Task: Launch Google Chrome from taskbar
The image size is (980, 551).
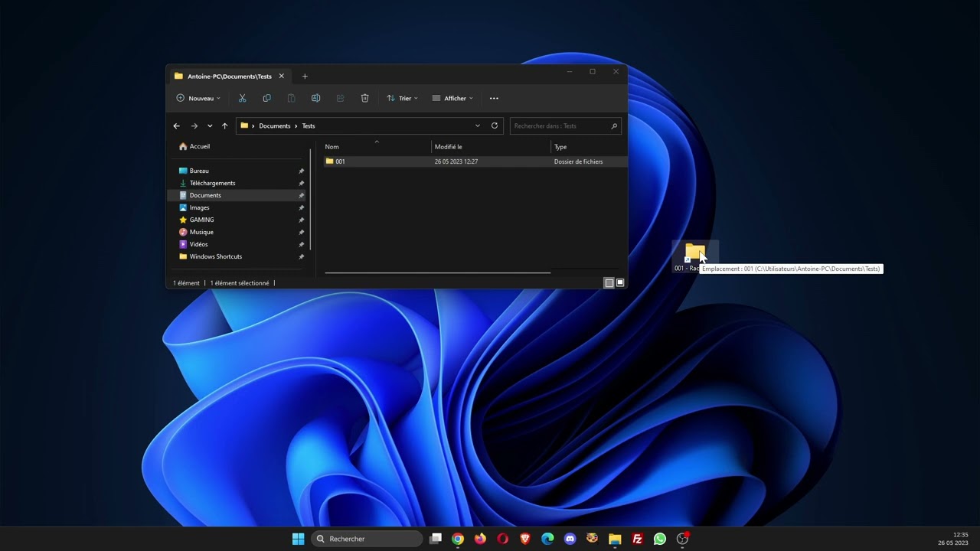Action: [458, 539]
